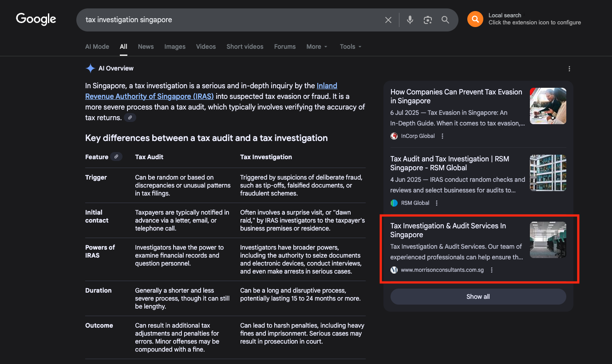
Task: Open three-dot menu next to InCorp Global
Action: click(x=442, y=136)
